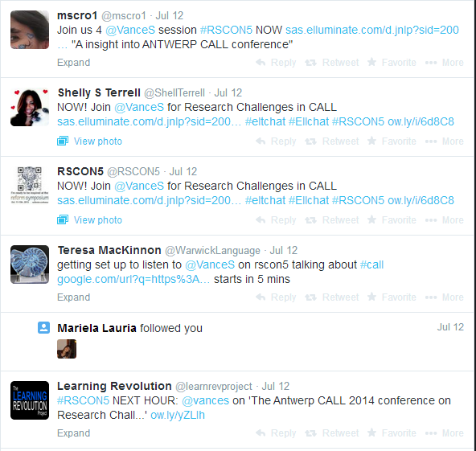Open More menu on Shelly Terrell's tweet
The width and height of the screenshot is (476, 451).
click(x=444, y=141)
